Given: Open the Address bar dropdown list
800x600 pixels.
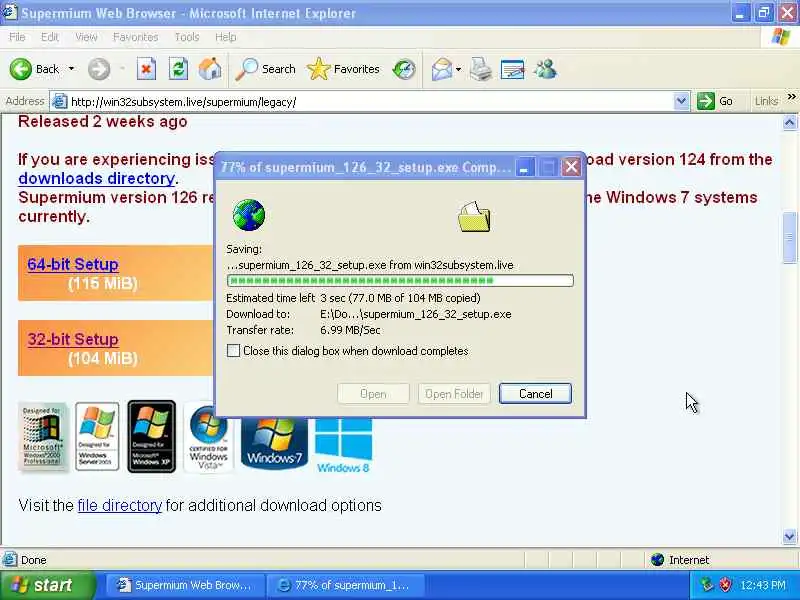Looking at the screenshot, I should tap(681, 101).
